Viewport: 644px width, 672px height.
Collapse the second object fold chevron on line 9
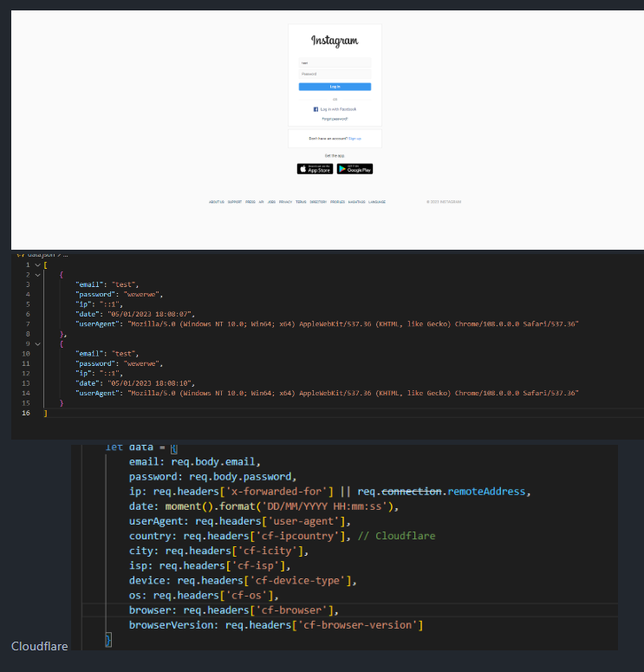[38, 343]
